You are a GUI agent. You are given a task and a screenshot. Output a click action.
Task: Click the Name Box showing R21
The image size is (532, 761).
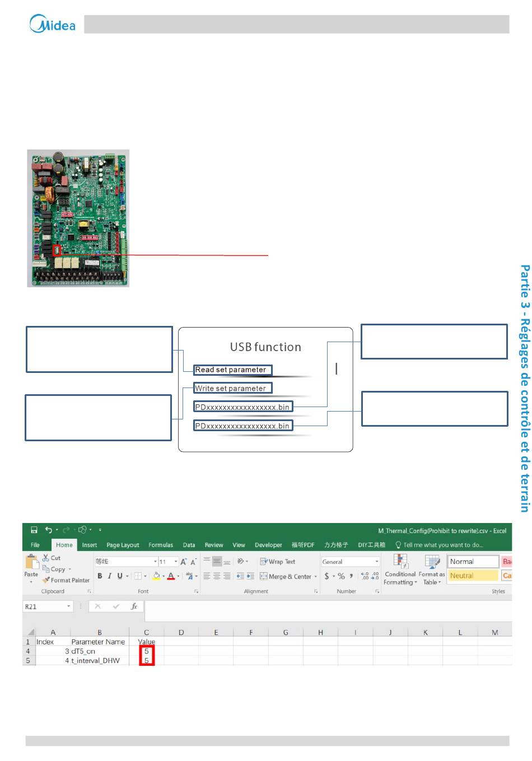tap(48, 606)
